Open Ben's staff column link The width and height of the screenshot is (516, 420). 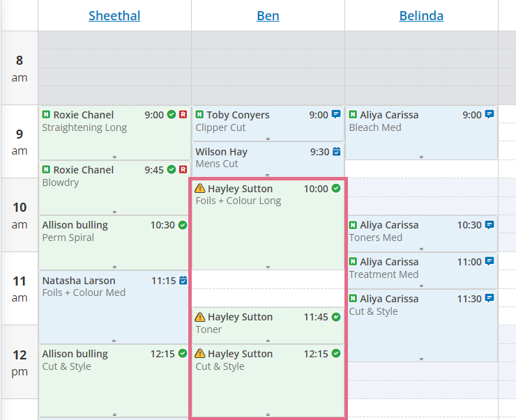coord(268,16)
